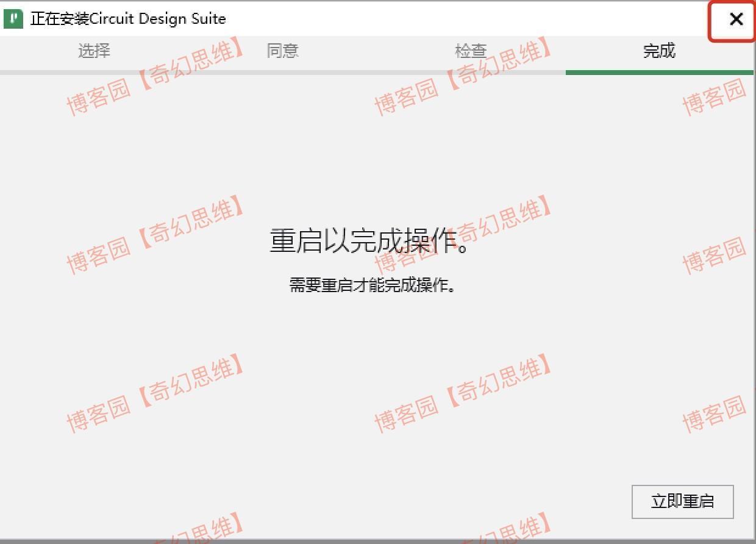Click the heading 重启以完成操作
The width and height of the screenshot is (756, 544).
click(x=368, y=239)
